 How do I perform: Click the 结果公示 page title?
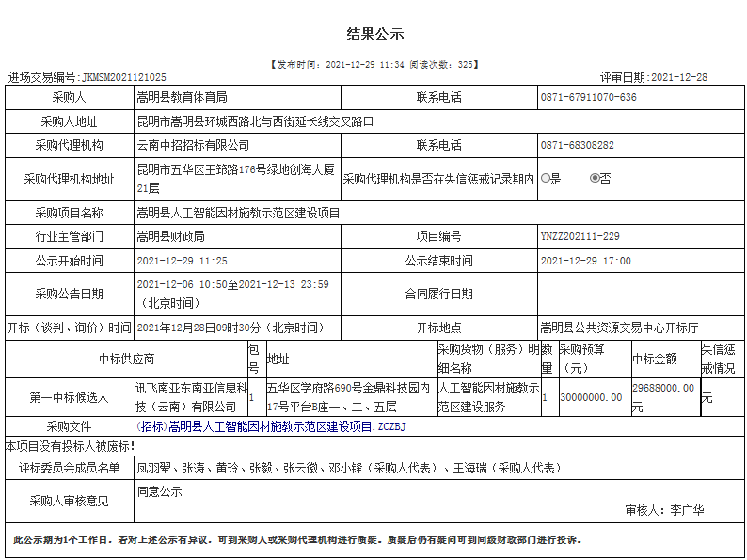(375, 34)
